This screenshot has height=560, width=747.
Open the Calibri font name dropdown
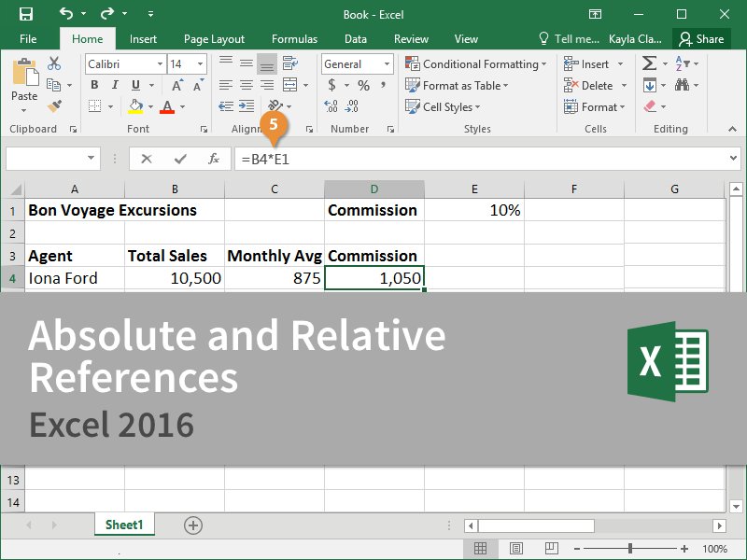(x=160, y=63)
